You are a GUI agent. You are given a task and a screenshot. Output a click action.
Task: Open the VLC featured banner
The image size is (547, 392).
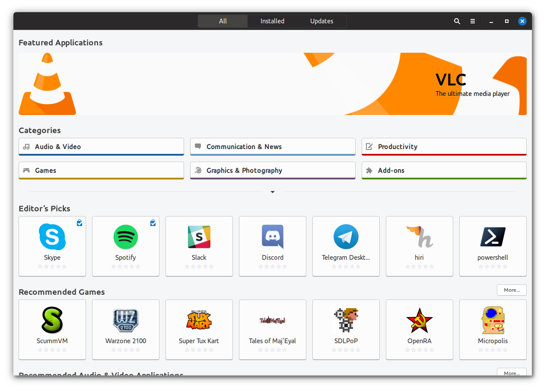[273, 84]
